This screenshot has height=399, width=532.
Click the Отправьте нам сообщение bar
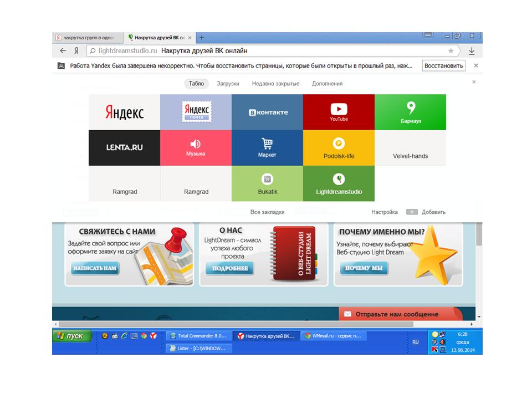point(401,314)
